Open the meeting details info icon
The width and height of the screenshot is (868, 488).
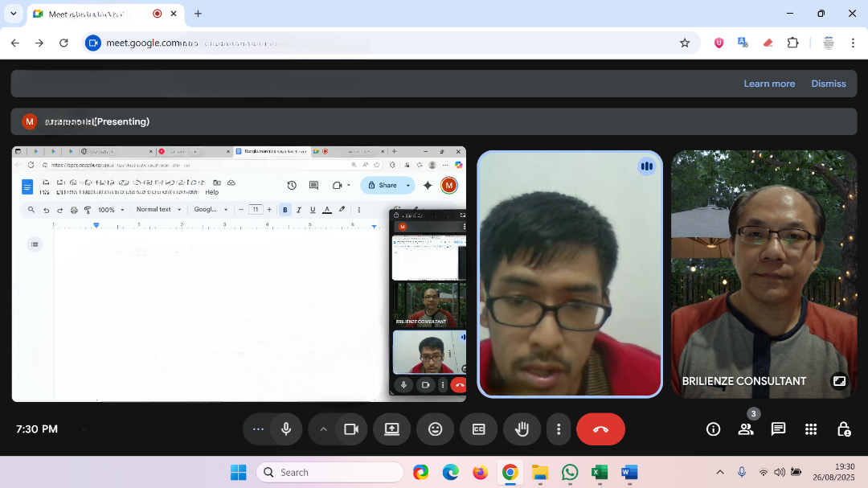point(713,429)
